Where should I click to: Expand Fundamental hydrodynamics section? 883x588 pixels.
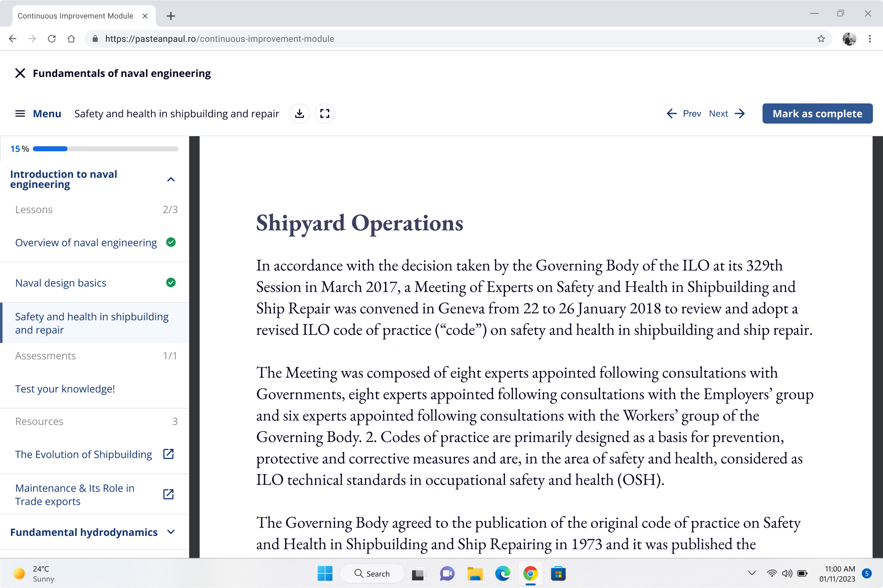(171, 532)
